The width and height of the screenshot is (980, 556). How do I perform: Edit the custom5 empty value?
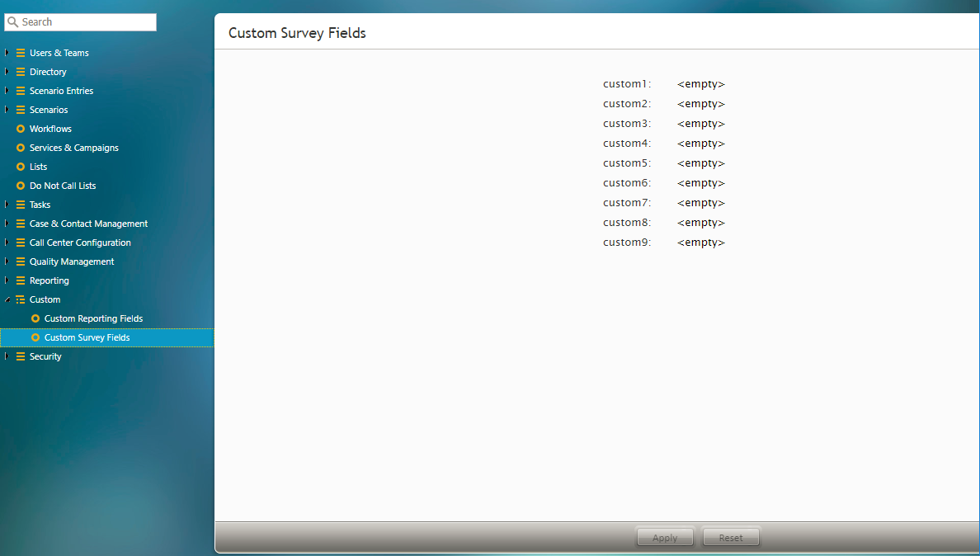[701, 163]
